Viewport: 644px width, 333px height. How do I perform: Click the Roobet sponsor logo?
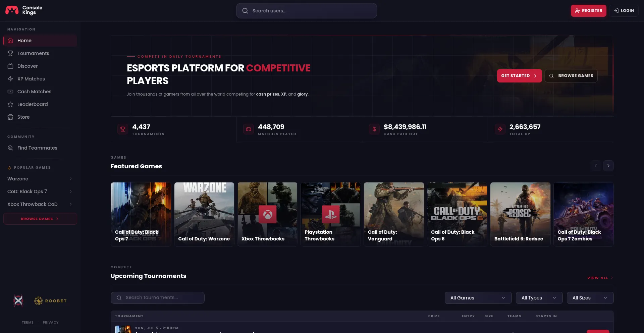[x=51, y=301]
